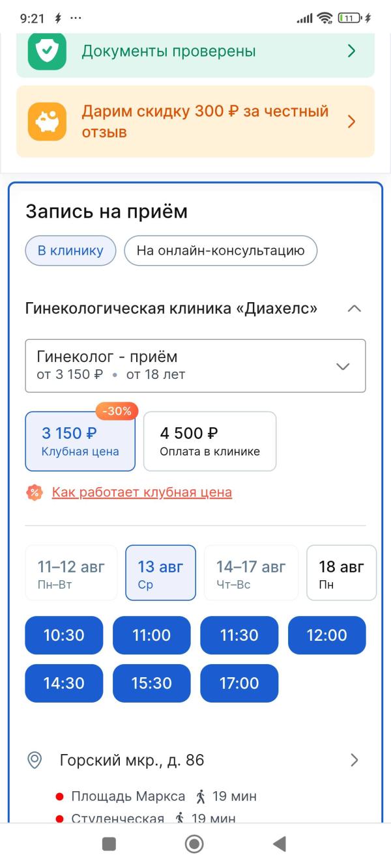Image resolution: width=391 pixels, height=868 pixels.
Task: Select the 13 авг Ср date tab
Action: [160, 572]
